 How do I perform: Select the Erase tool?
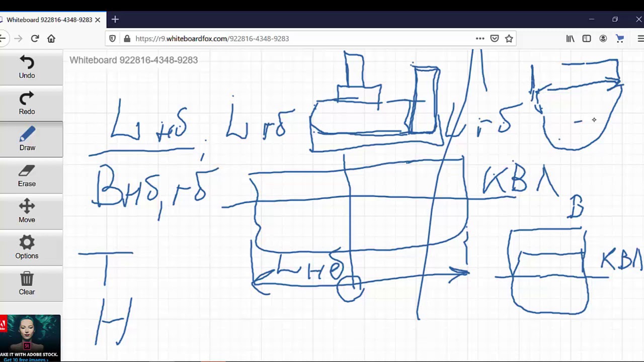coord(27,175)
